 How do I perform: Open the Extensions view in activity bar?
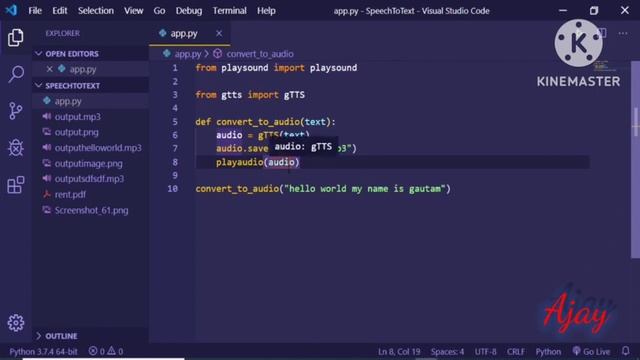click(x=16, y=185)
